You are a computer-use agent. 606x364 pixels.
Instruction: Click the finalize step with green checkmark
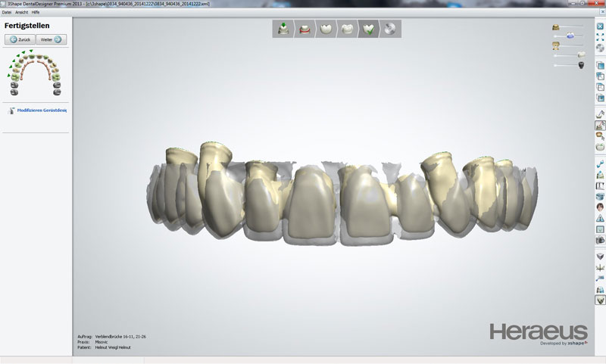click(x=370, y=30)
